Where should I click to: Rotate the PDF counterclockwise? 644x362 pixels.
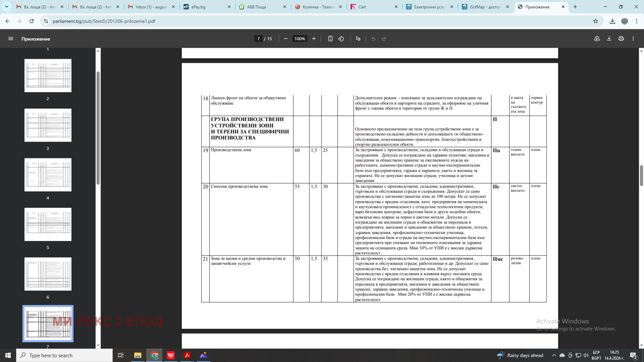click(x=341, y=39)
